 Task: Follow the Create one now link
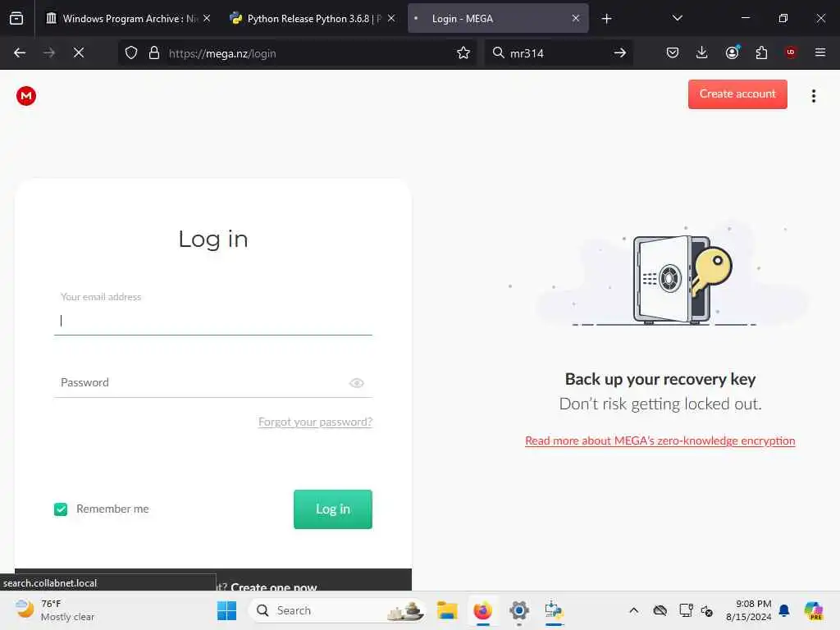[274, 587]
